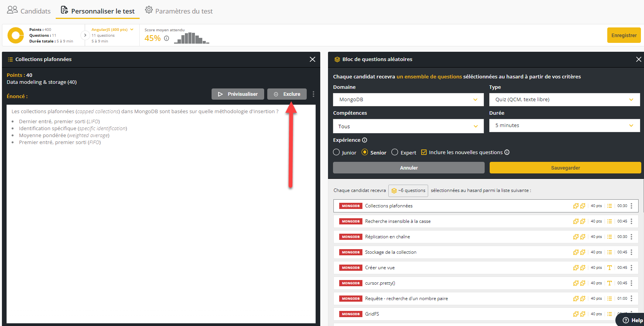Open three-dot menu for Collections plafonnées row
644x326 pixels.
click(631, 206)
